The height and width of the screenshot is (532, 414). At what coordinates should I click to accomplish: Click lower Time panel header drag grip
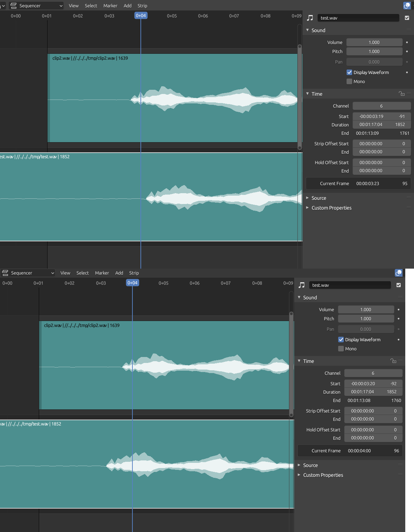coord(400,361)
